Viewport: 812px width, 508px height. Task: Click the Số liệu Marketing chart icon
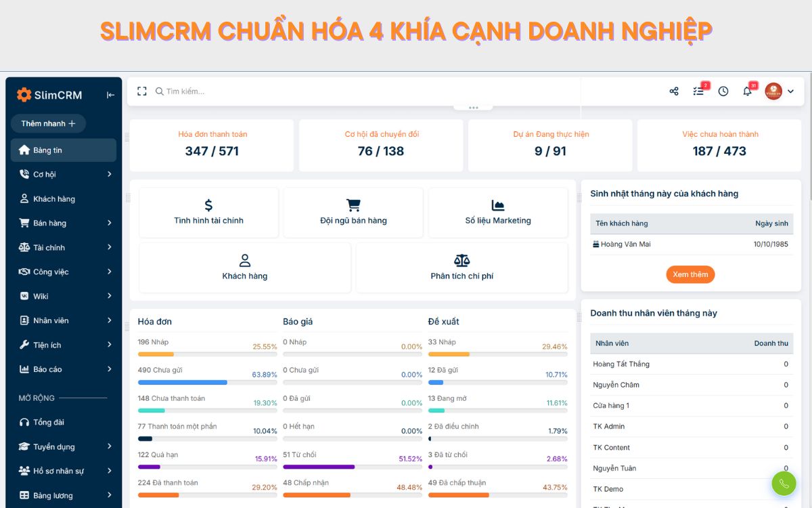497,203
